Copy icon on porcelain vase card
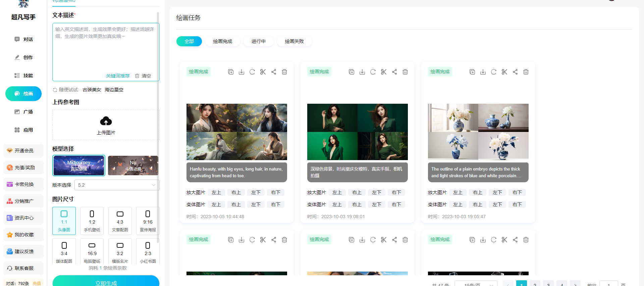This screenshot has width=644, height=286. (x=472, y=72)
